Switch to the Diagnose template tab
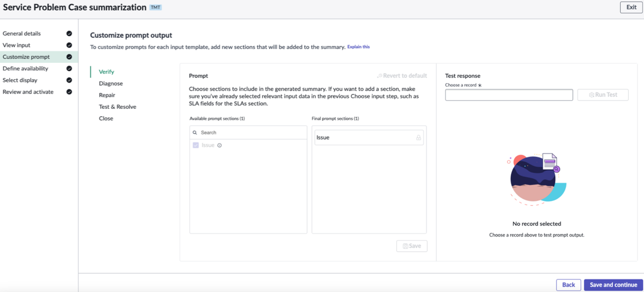This screenshot has width=644, height=292. pos(111,84)
